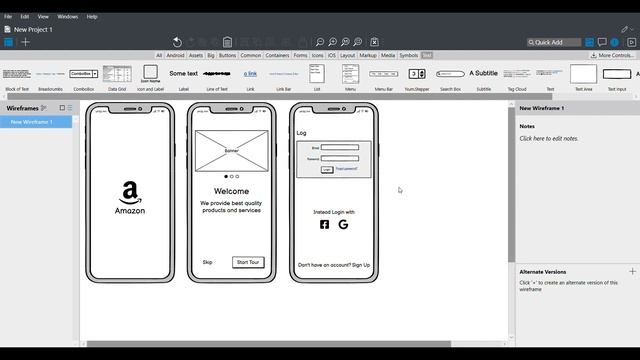Pick the Link Bar control

pos(284,77)
